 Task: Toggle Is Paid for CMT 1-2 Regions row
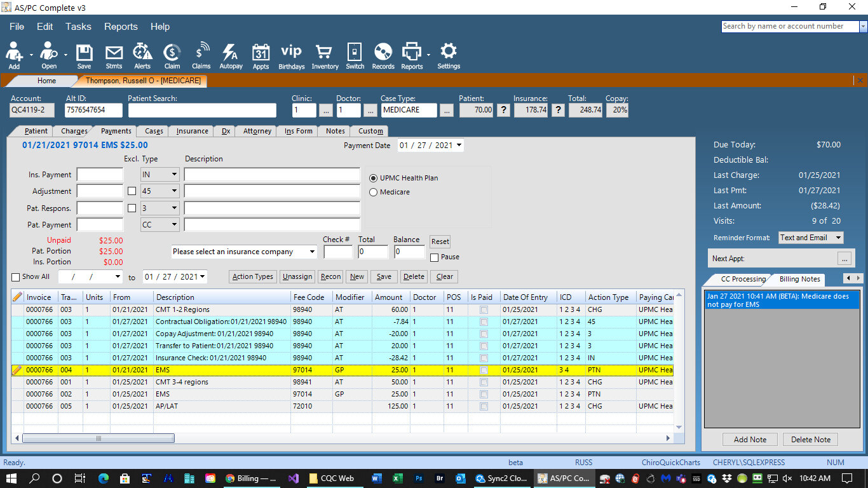pyautogui.click(x=484, y=309)
